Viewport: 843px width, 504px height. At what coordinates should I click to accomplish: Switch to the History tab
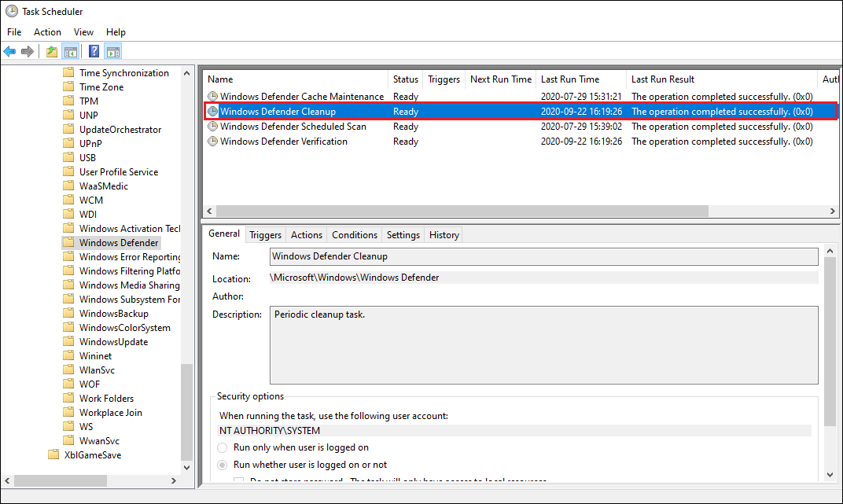point(444,235)
